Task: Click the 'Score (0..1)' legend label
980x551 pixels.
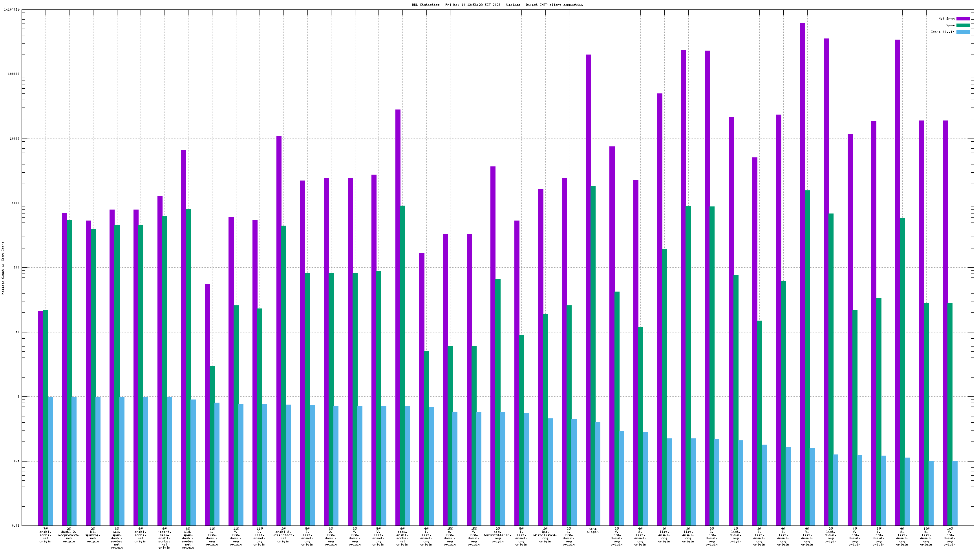Action: [942, 32]
